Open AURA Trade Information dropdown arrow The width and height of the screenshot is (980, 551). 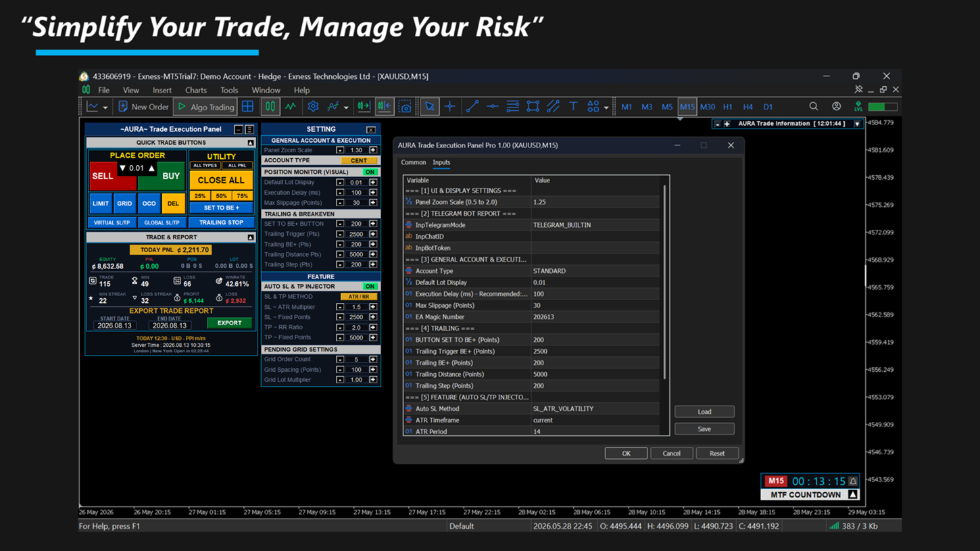pyautogui.click(x=857, y=124)
